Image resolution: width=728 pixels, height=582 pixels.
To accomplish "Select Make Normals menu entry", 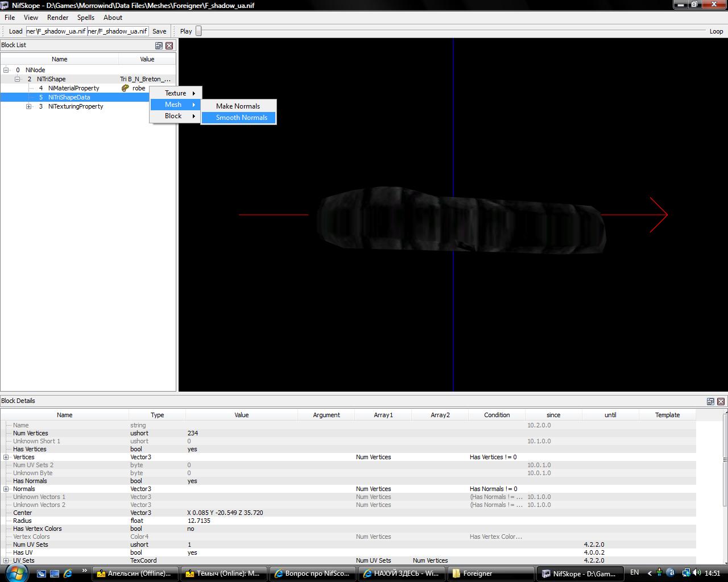I will point(238,106).
